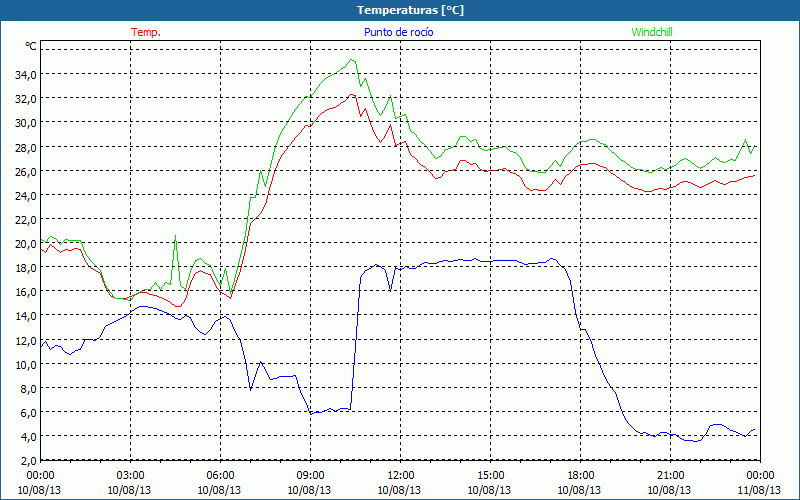Click the '16,0' y-axis value
Screen dimensions: 800x500
click(26, 292)
